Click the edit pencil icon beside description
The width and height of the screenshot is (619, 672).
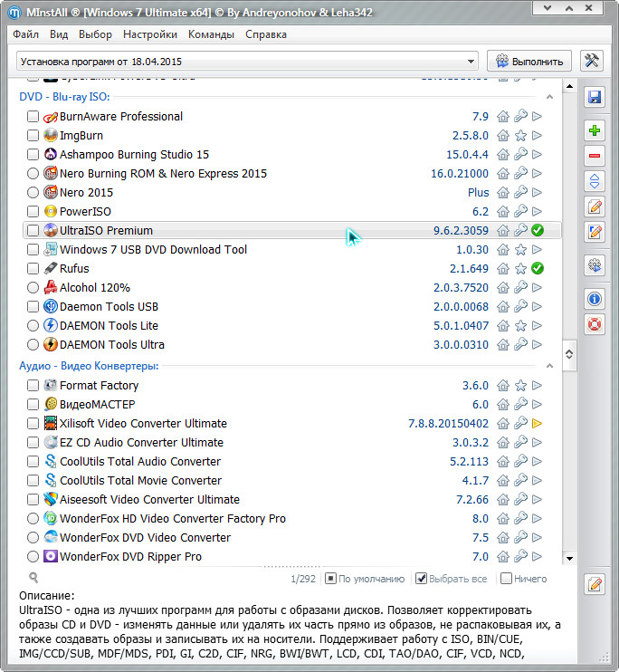[595, 584]
